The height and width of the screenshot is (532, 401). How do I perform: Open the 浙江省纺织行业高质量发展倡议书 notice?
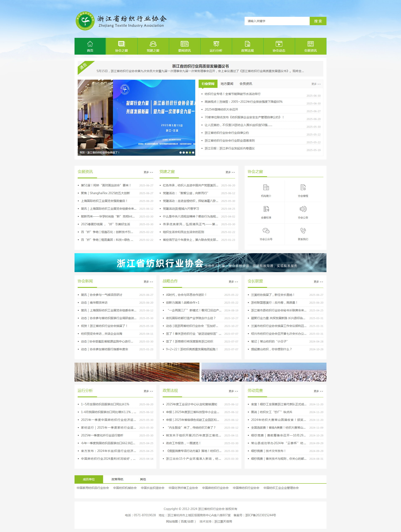click(x=200, y=66)
